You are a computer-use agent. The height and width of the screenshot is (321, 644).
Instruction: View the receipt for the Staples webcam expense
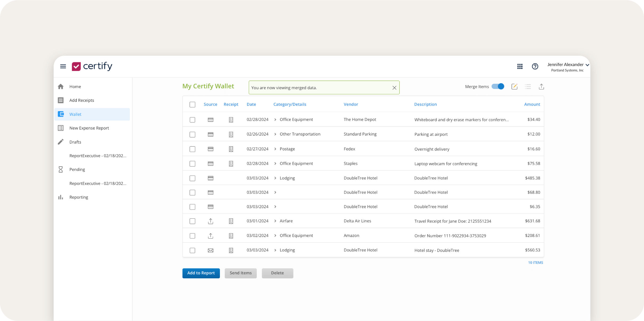click(231, 164)
